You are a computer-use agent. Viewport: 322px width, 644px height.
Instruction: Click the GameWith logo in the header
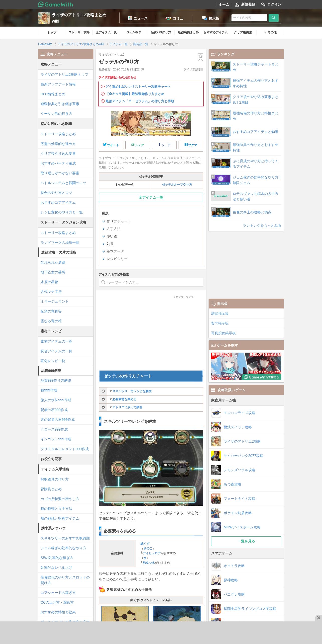(55, 4)
